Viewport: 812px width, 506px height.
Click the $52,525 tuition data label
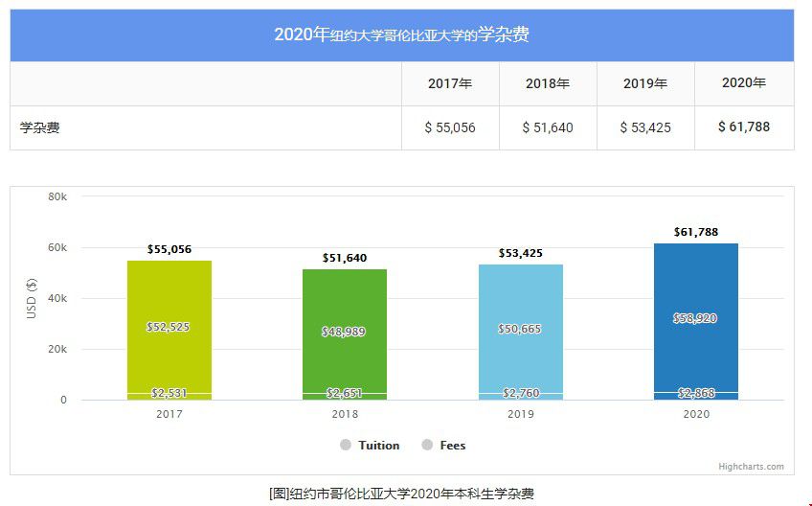click(x=169, y=327)
